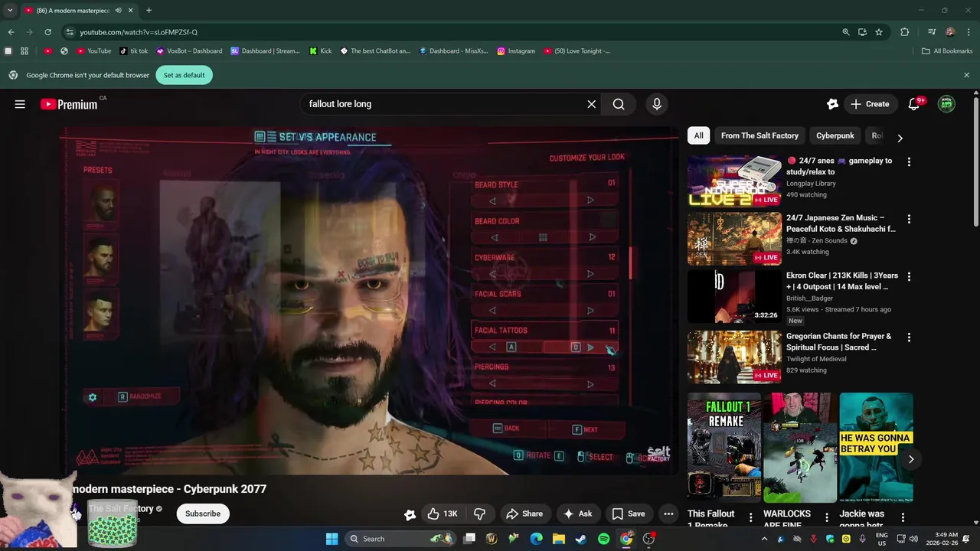The height and width of the screenshot is (551, 980).
Task: Bookmark this page with star
Action: click(879, 32)
